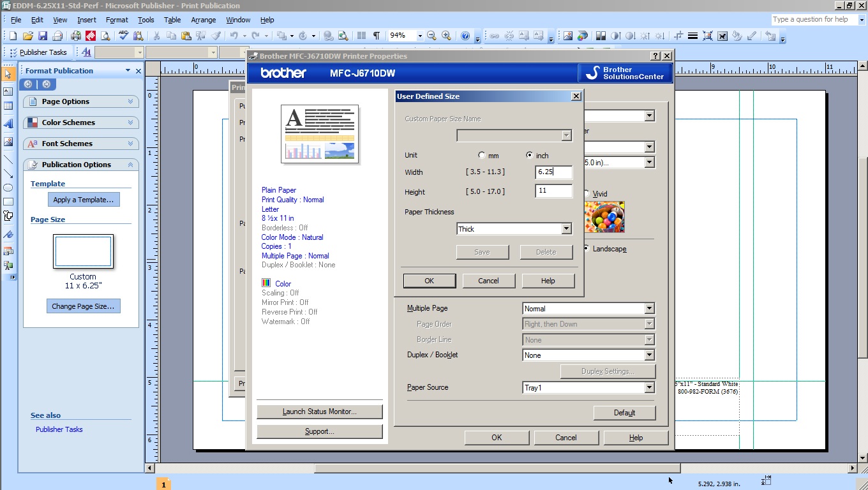Open the Arrange menu
This screenshot has height=490, width=868.
(203, 20)
